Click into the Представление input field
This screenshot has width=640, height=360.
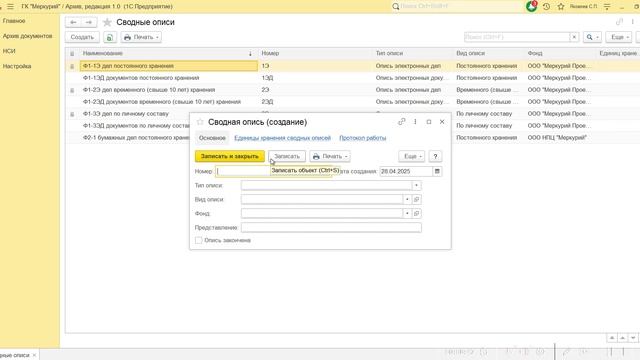point(331,228)
